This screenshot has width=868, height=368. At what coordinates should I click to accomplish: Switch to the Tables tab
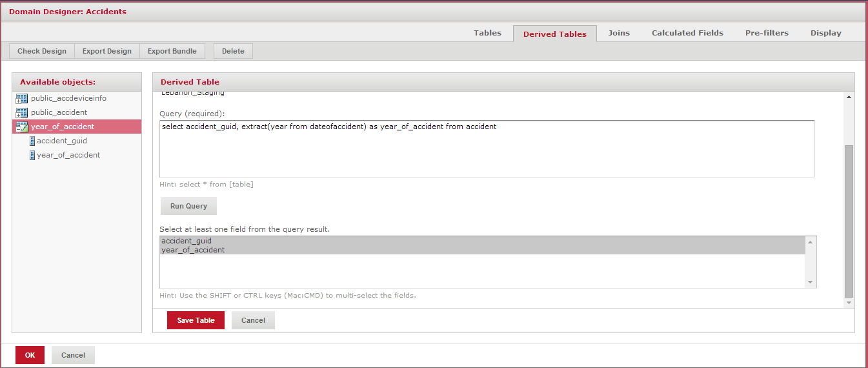click(487, 33)
